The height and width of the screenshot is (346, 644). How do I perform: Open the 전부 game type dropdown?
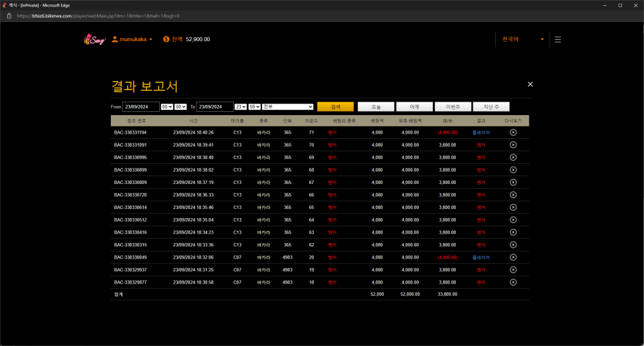(x=289, y=107)
